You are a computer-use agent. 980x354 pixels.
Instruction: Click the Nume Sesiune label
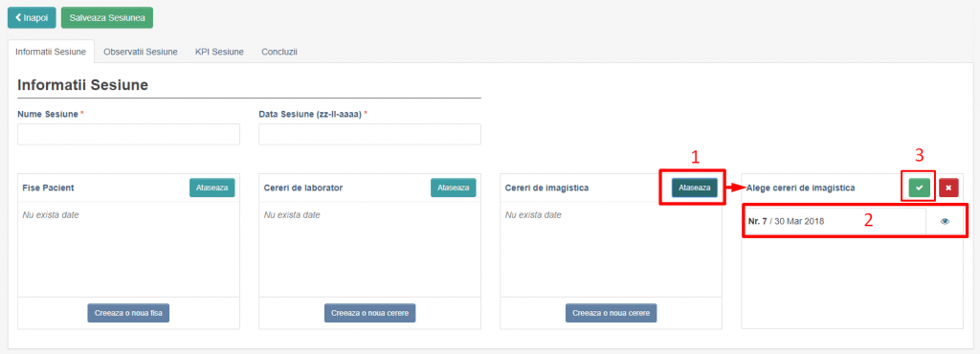[48, 114]
